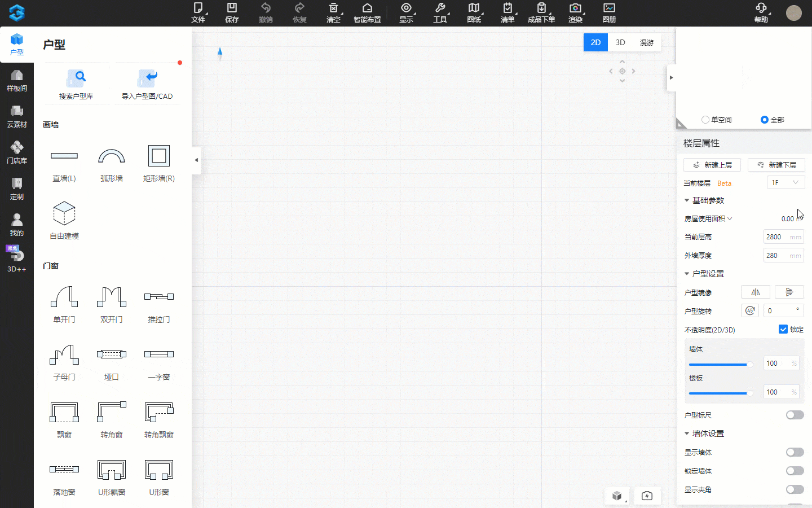Open the 我的 sidebar panel

pyautogui.click(x=17, y=226)
